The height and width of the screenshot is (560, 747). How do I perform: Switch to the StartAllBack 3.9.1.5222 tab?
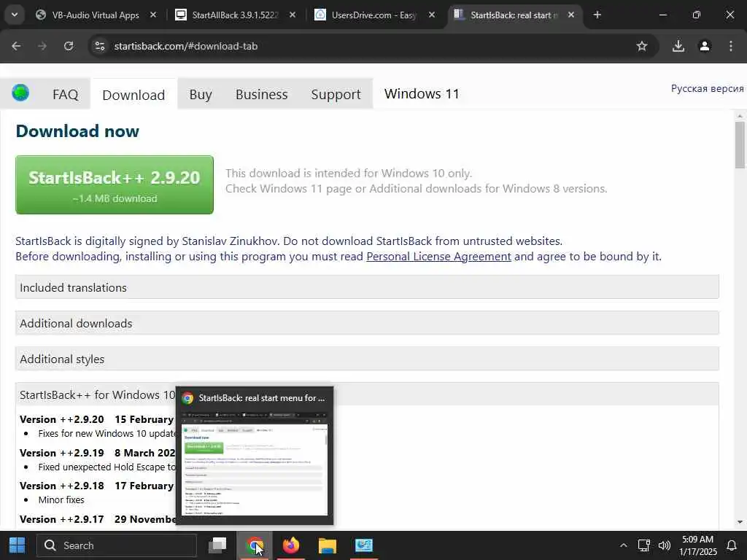click(234, 15)
